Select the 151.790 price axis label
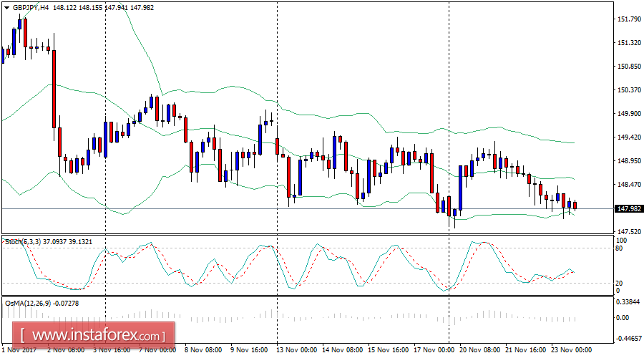Screen dimensions: 644x358 click(x=629, y=19)
